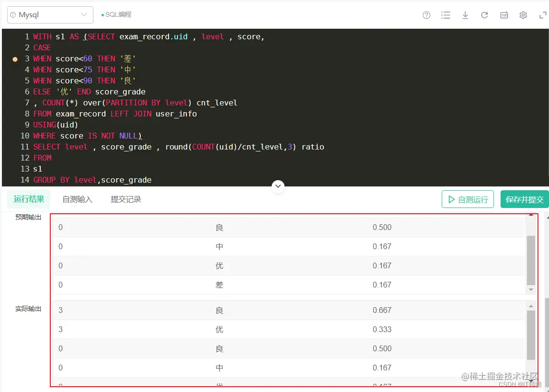Click the help question mark icon
This screenshot has width=549, height=392.
(426, 15)
